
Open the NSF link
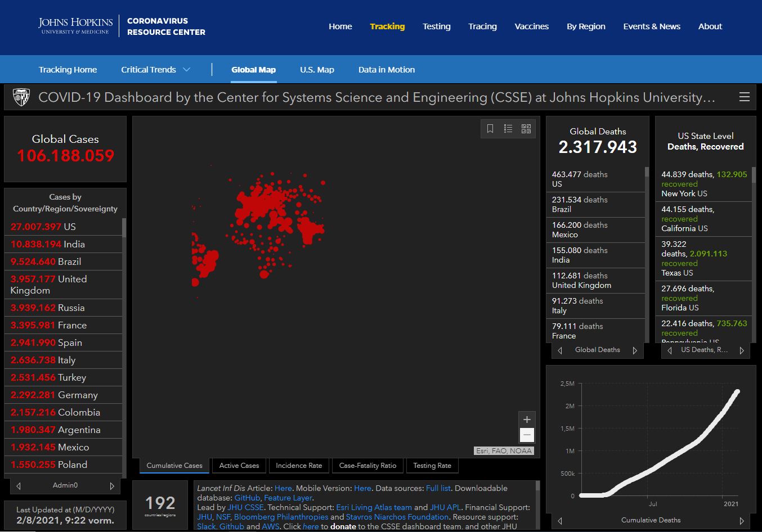223,517
